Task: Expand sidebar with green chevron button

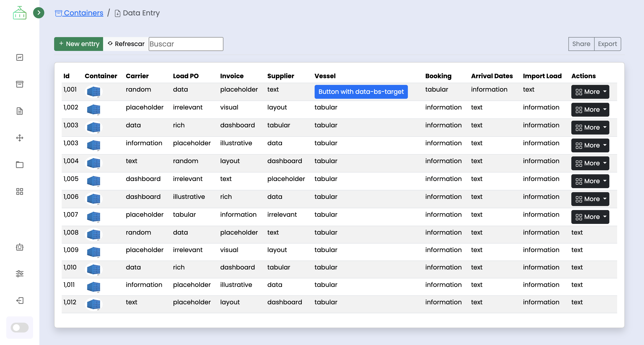Action: (x=38, y=13)
